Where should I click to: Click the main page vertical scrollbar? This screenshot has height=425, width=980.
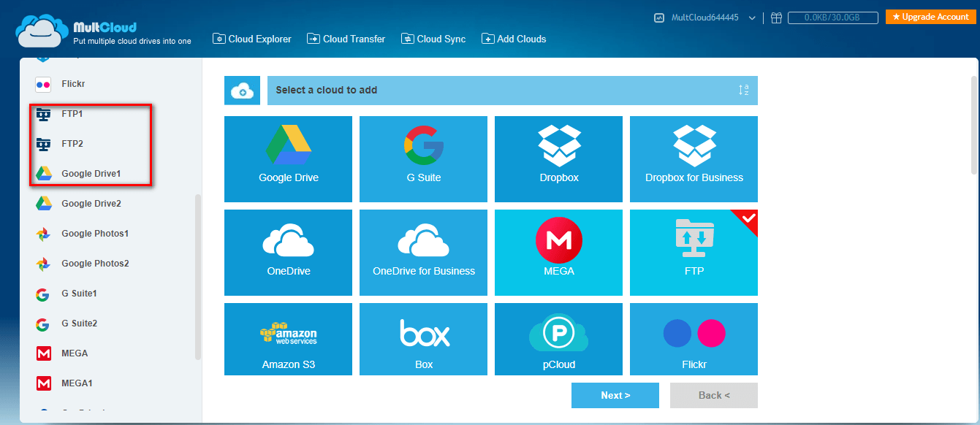click(x=973, y=124)
